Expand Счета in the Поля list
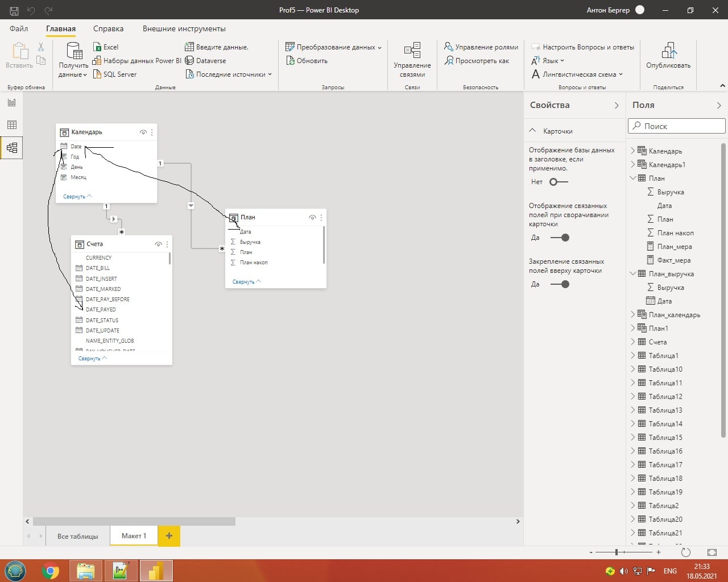Image resolution: width=728 pixels, height=582 pixels. 633,342
